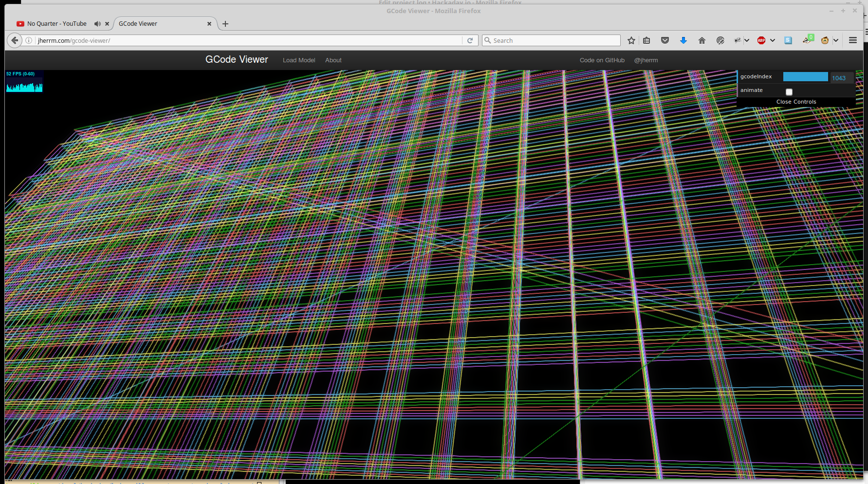This screenshot has height=484, width=868.
Task: Close the No Quarter - YouTube tab
Action: [107, 24]
